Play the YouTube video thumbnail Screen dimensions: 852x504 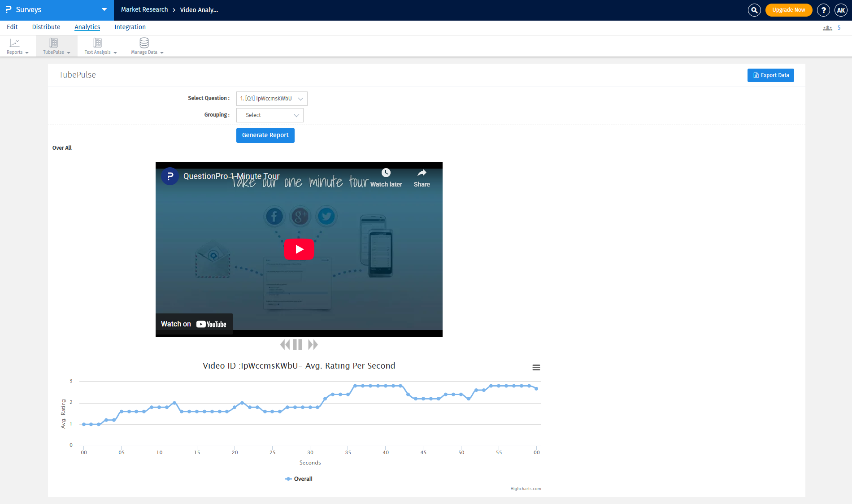(x=299, y=249)
